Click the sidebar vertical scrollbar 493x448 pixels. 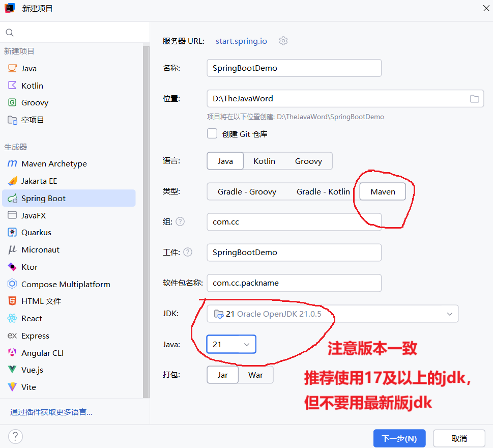pos(146,222)
